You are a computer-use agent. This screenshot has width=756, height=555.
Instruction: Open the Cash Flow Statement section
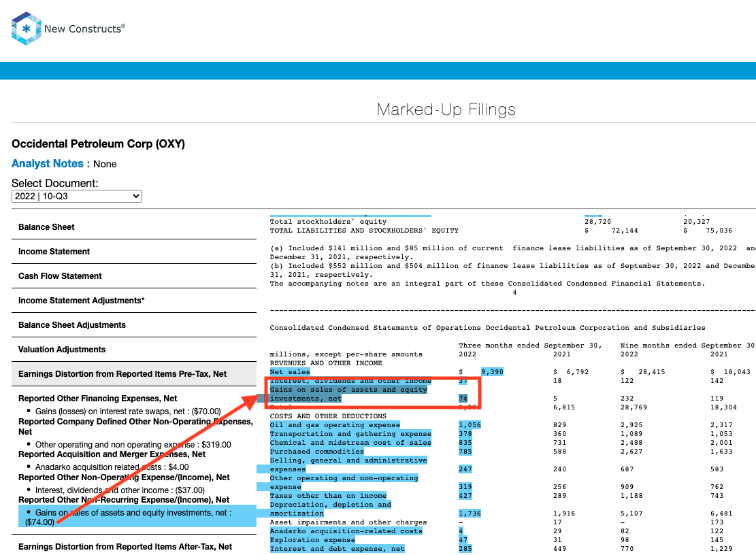(134, 276)
